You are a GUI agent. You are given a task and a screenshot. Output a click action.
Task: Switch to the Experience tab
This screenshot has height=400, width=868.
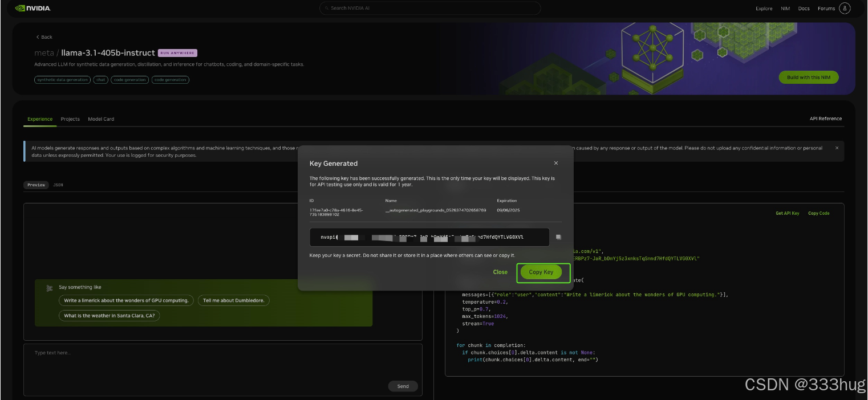40,119
